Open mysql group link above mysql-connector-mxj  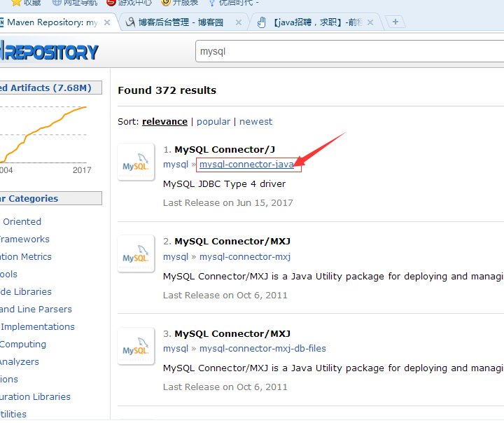pos(176,257)
